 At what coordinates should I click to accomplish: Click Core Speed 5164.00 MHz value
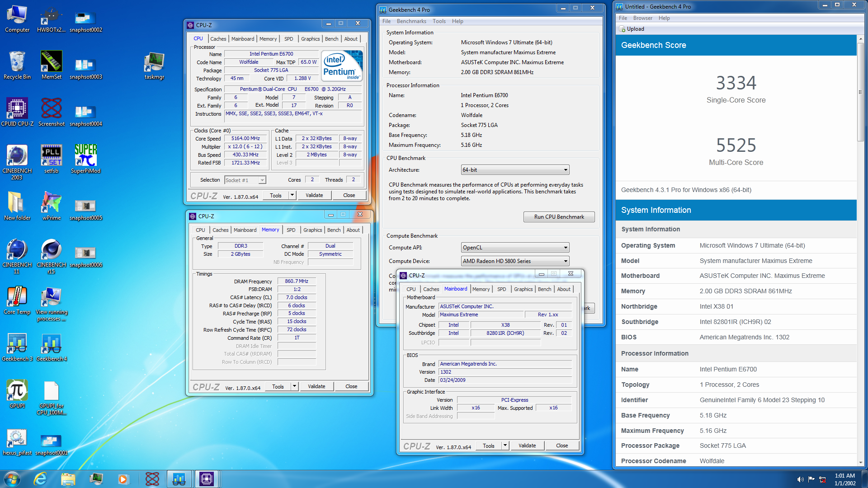pyautogui.click(x=245, y=139)
